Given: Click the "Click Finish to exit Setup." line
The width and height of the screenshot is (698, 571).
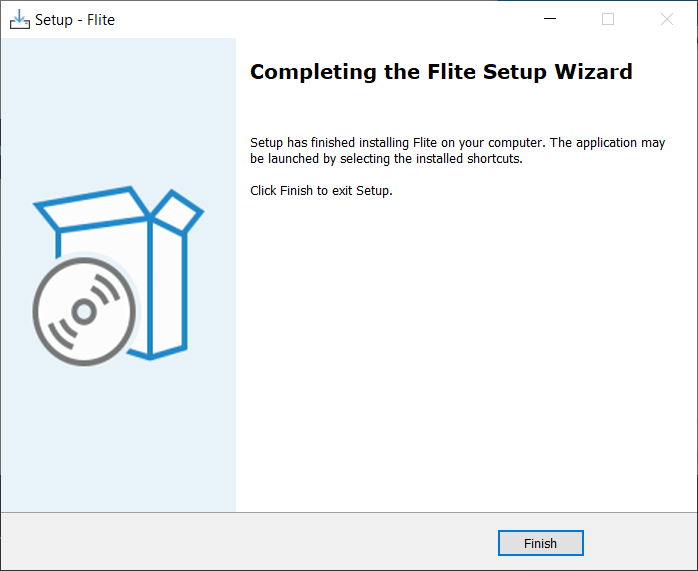Looking at the screenshot, I should [x=321, y=191].
